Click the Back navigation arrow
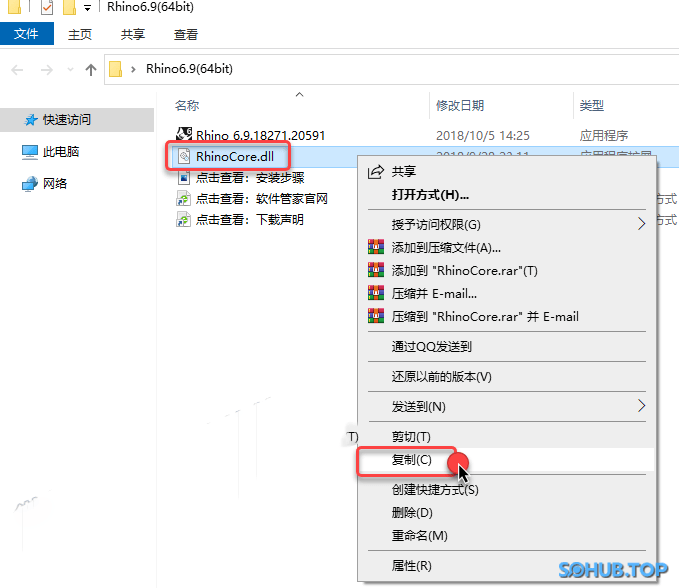 pyautogui.click(x=17, y=70)
